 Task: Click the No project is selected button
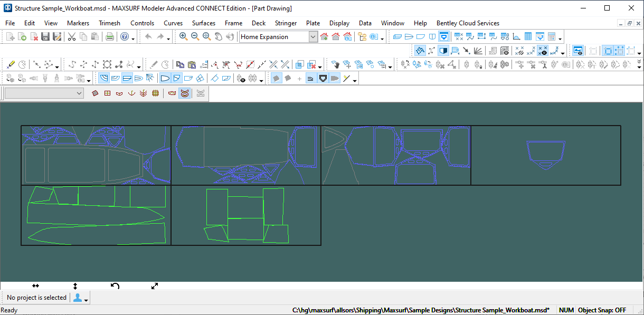point(36,298)
